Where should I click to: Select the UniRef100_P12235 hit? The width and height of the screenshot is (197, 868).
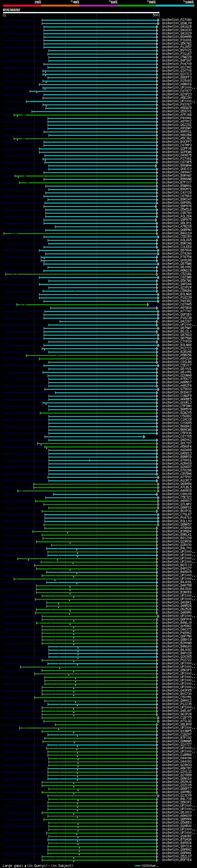point(176,704)
